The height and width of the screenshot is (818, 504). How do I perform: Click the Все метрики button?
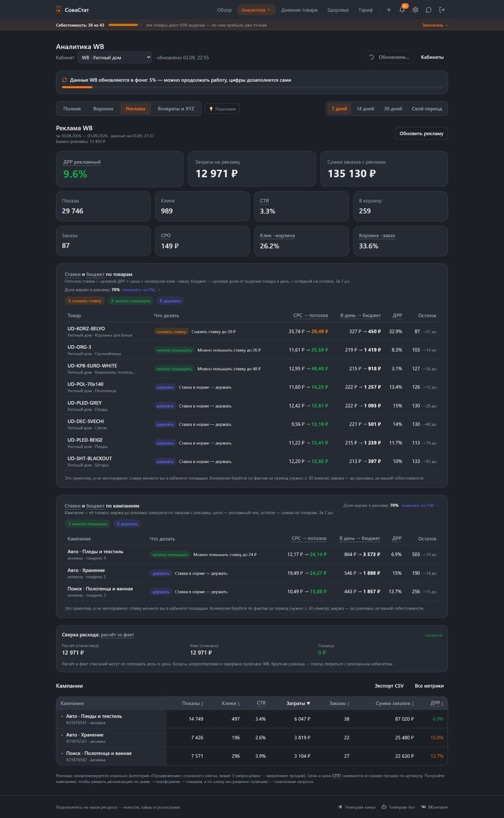pos(429,686)
